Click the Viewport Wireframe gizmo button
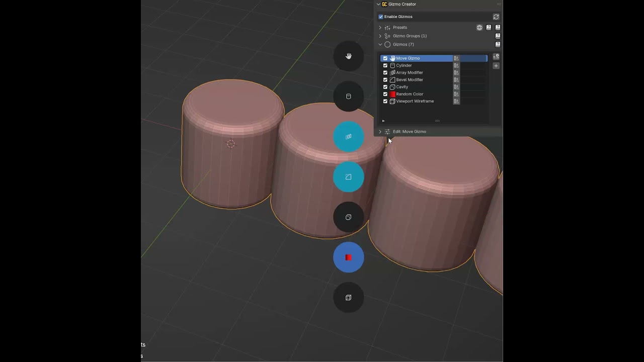Image resolution: width=644 pixels, height=362 pixels. pos(349,298)
